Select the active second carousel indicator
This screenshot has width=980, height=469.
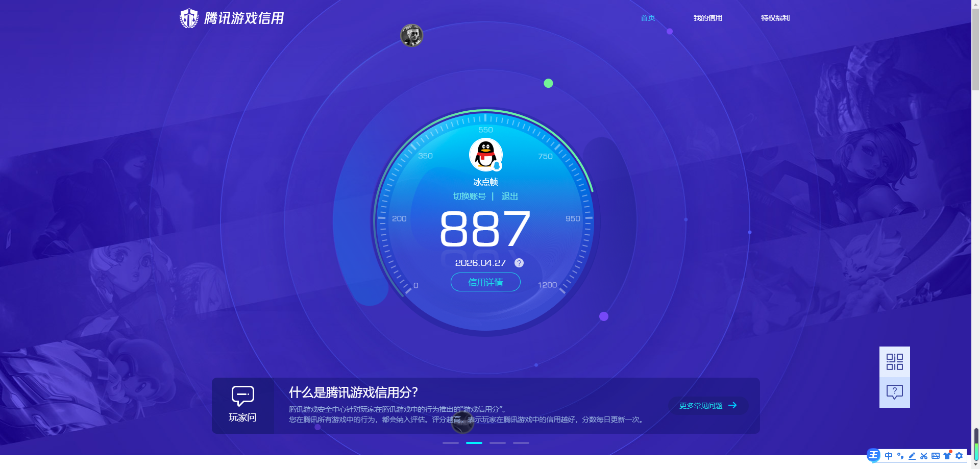point(474,443)
